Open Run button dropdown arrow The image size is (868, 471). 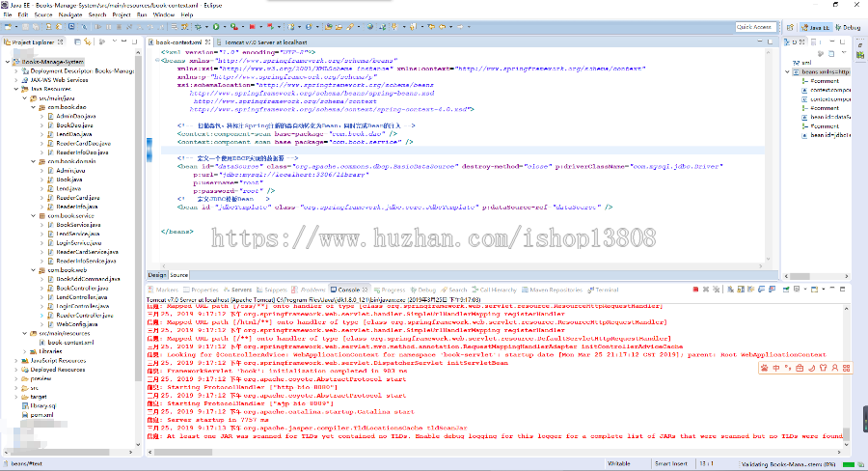[225, 27]
